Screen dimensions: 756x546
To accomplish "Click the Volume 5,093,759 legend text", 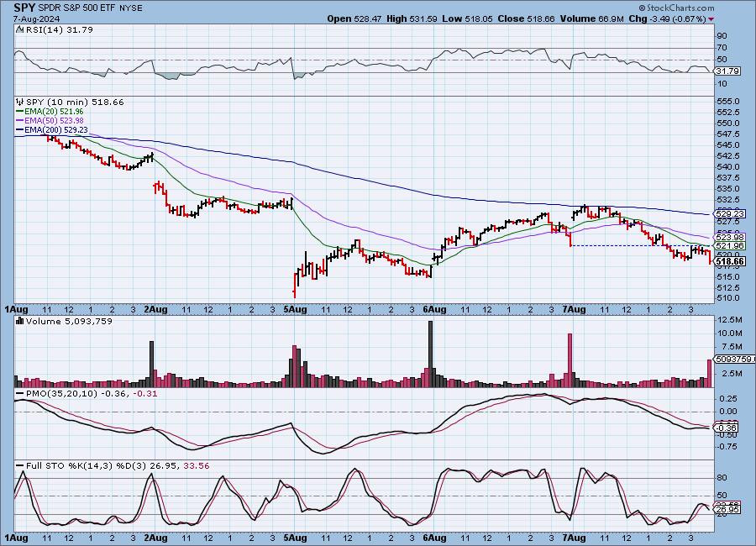I will (69, 321).
